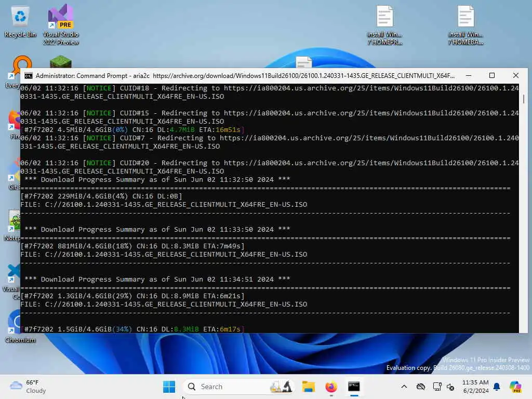Screen dimensions: 532x399
Task: Click the OneDrive cloud tray icon
Action: (421, 387)
